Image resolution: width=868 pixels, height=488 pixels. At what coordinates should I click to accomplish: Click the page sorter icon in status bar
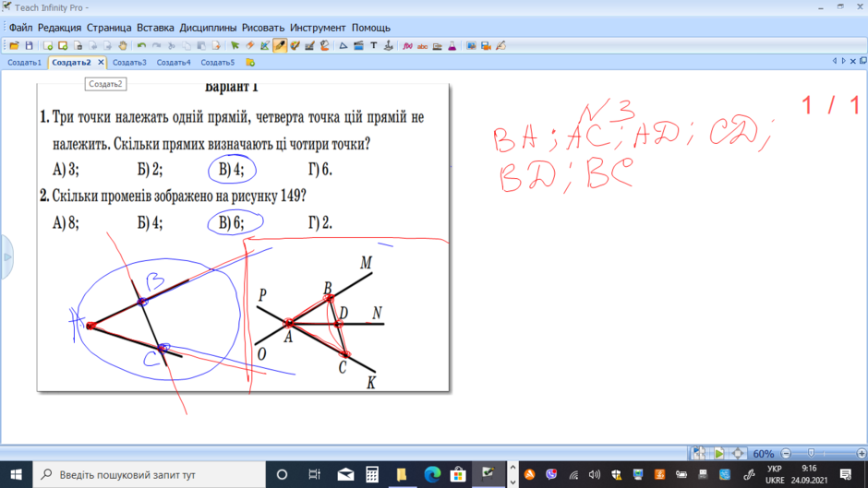coord(699,453)
